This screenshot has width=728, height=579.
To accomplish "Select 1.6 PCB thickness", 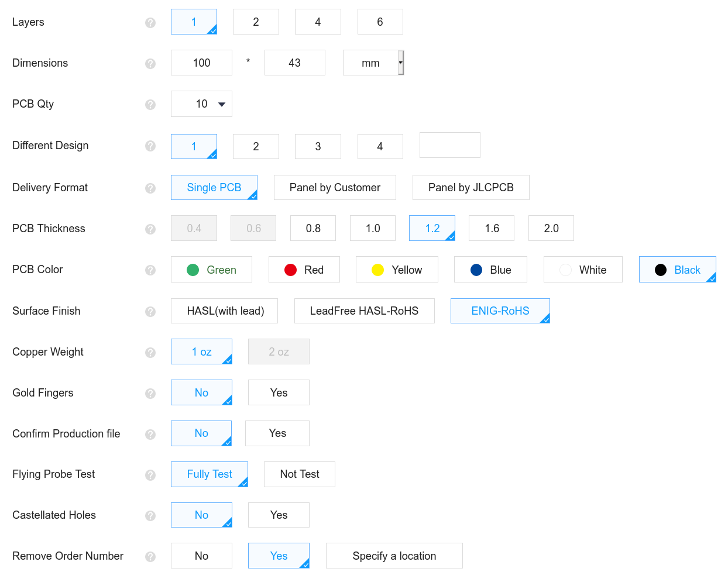I will point(492,228).
